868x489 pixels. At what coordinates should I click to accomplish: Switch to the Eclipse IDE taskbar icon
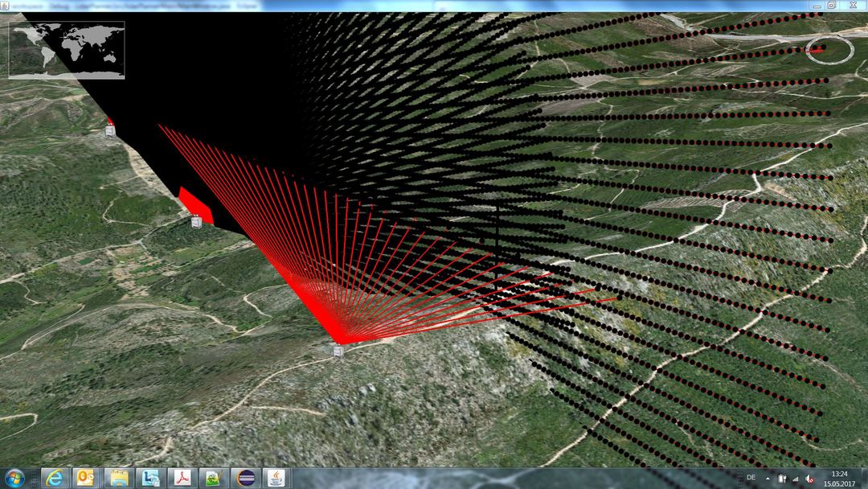tap(247, 478)
